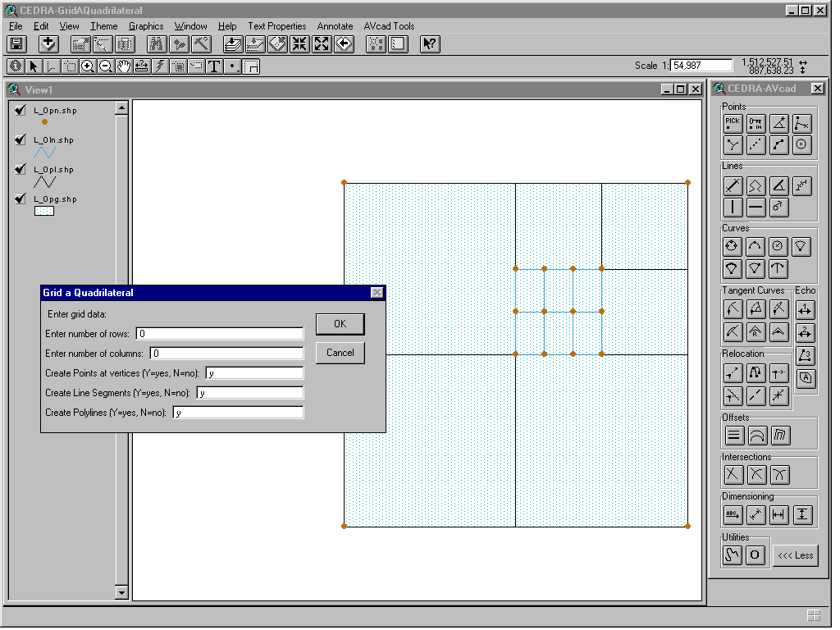Toggle visibility of L_0pl.shp theme
Viewport: 840px width, 630px height.
[21, 169]
